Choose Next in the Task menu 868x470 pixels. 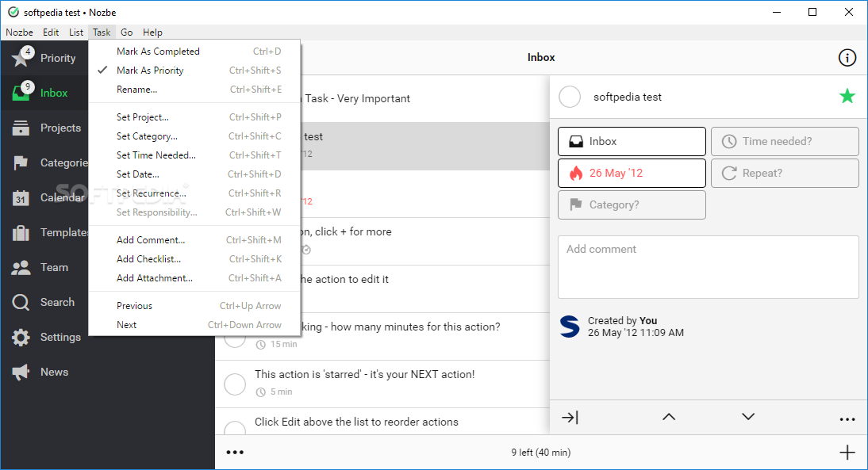(x=194, y=325)
